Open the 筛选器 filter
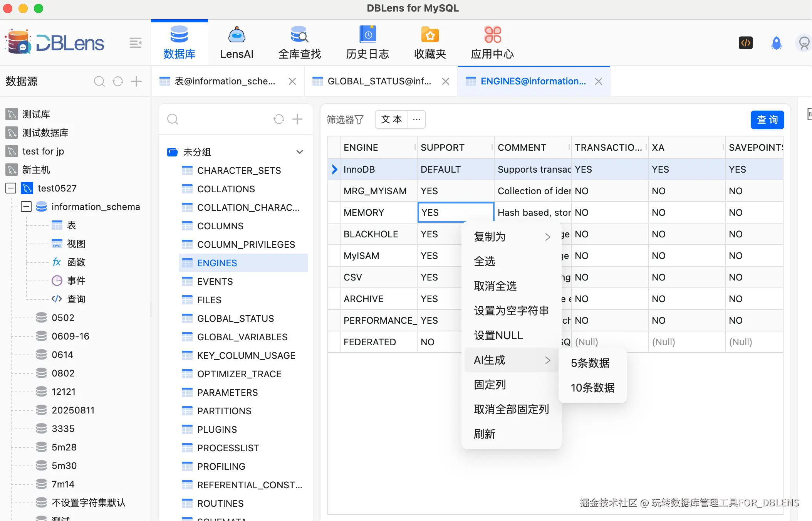 (x=345, y=120)
